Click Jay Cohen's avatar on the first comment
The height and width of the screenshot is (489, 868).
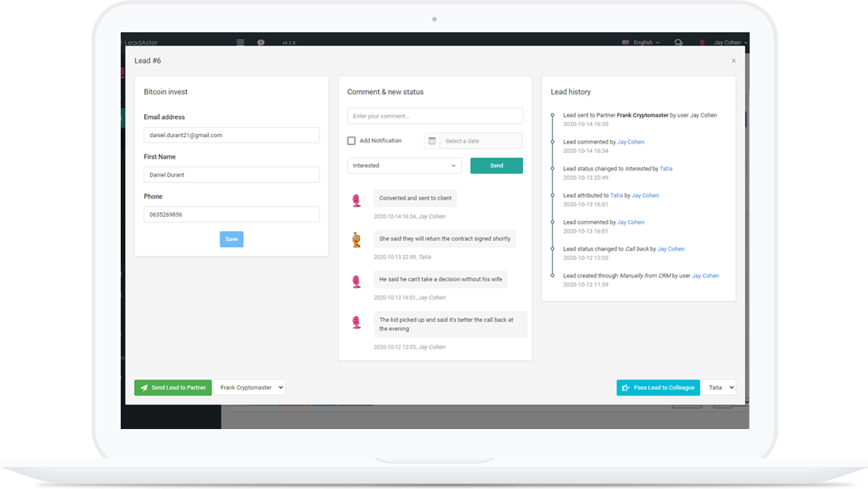(356, 200)
